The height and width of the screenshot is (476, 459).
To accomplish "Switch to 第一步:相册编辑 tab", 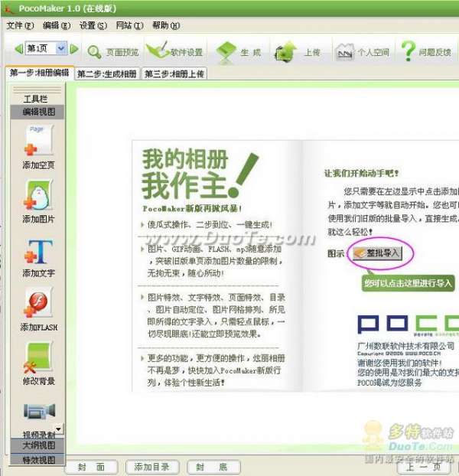I will click(x=40, y=73).
